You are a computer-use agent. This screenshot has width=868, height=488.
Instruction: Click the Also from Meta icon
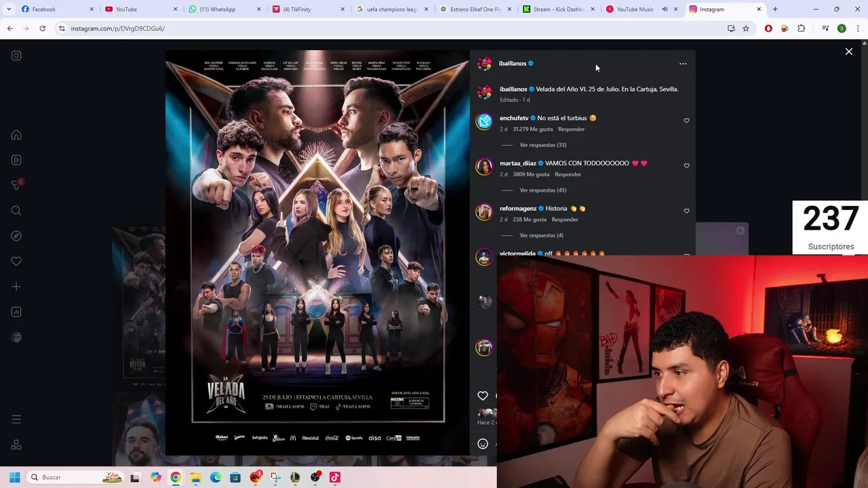tap(16, 445)
